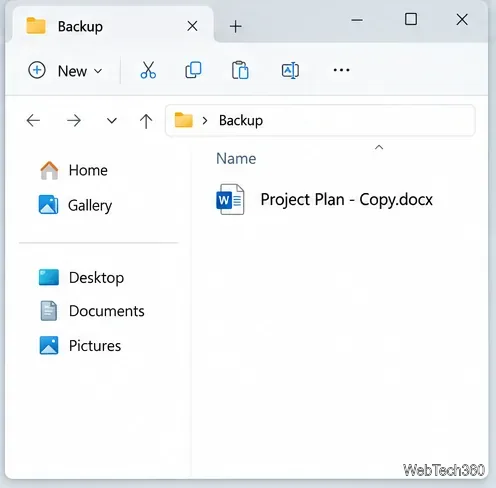Close the File Explorer window
This screenshot has width=496, height=488.
(462, 19)
